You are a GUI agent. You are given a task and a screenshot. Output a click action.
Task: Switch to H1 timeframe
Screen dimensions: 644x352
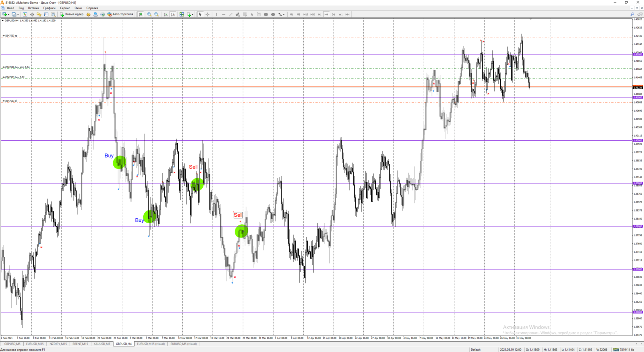coord(320,14)
